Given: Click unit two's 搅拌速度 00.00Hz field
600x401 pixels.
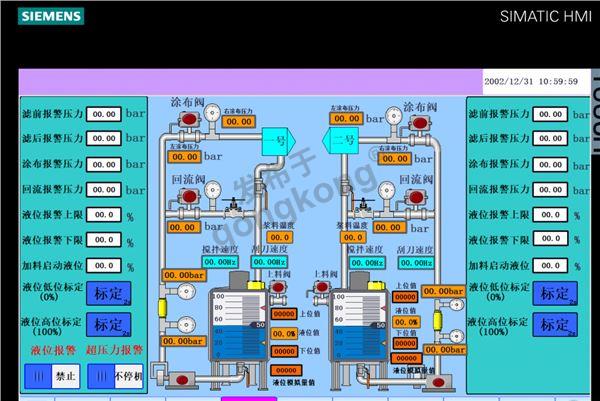Looking at the screenshot, I should pyautogui.click(x=367, y=263).
